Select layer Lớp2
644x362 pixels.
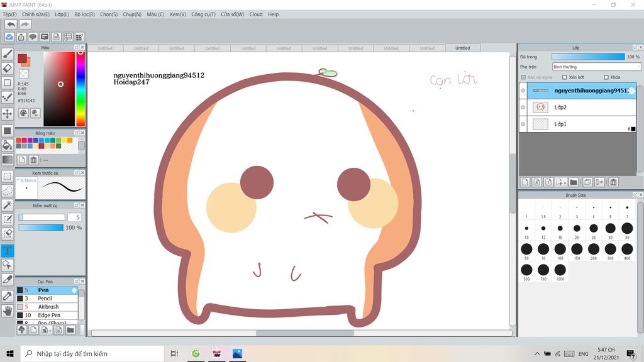pos(577,107)
